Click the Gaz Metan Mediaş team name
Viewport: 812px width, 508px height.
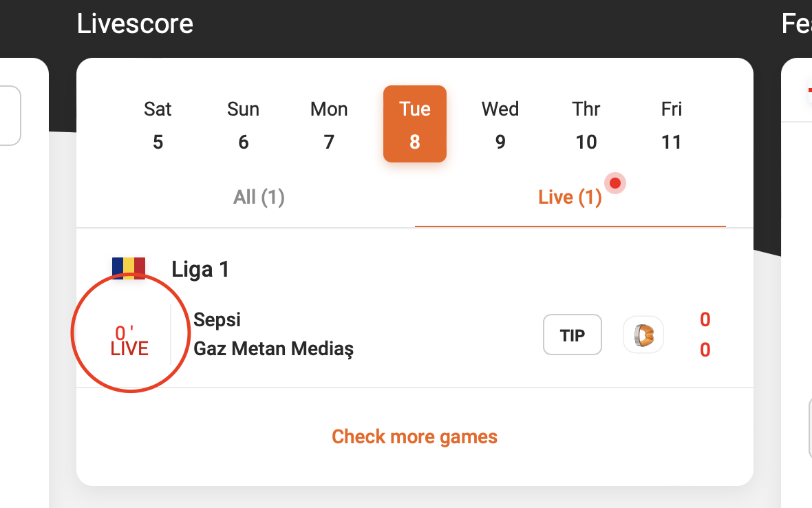coord(274,349)
